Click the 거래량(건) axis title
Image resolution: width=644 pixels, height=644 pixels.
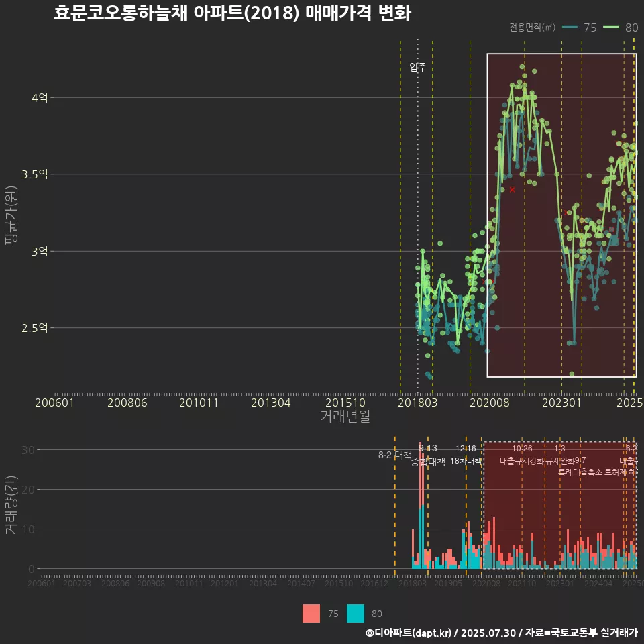11,505
